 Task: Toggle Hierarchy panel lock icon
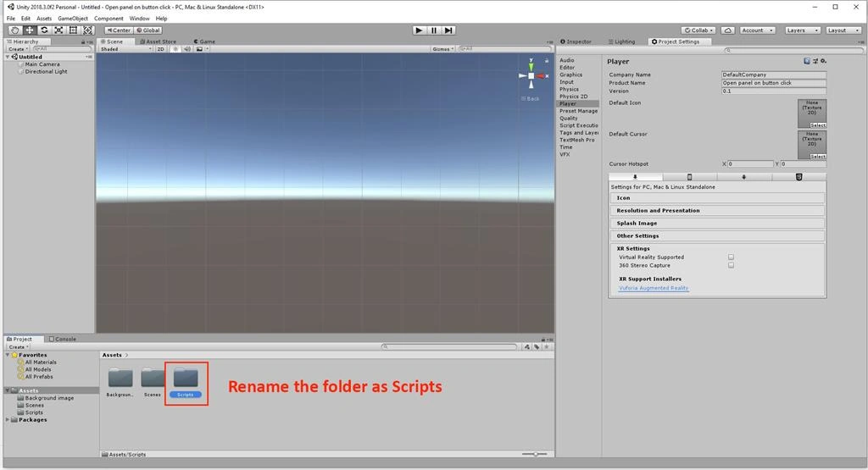point(83,42)
